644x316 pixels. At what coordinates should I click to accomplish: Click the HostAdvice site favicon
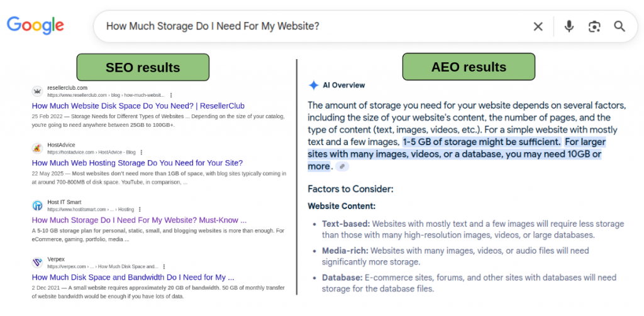(38, 148)
